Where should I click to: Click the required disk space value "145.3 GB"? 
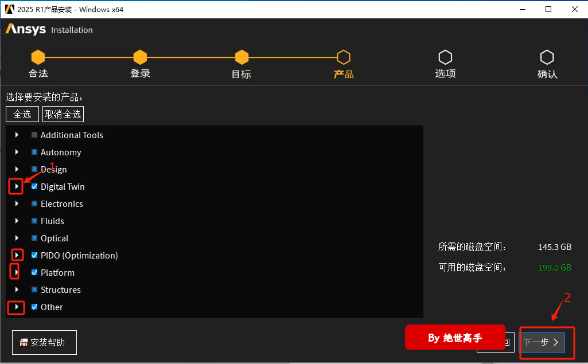(x=555, y=247)
